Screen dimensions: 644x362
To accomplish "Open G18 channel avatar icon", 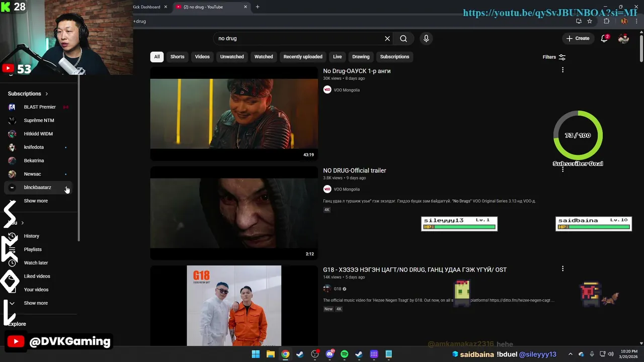I will [327, 289].
